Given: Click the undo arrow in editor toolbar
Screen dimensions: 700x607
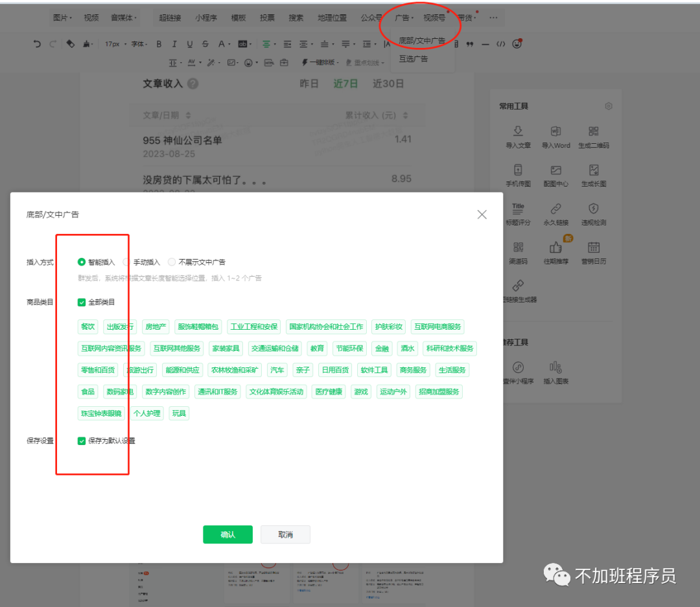Looking at the screenshot, I should (x=37, y=44).
